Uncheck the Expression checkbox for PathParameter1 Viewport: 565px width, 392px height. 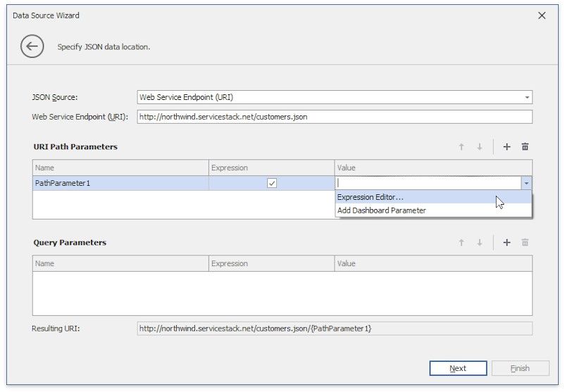272,183
